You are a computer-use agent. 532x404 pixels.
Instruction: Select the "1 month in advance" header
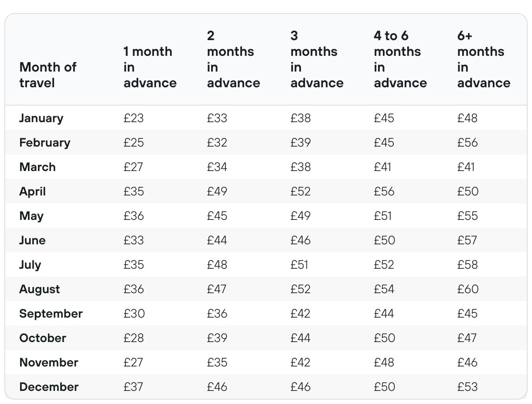point(150,67)
